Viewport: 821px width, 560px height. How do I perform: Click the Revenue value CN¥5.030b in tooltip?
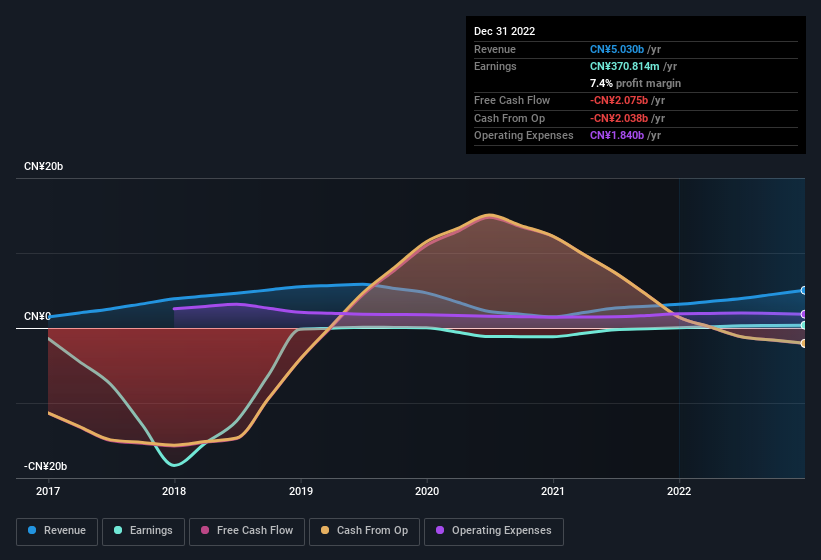(617, 49)
